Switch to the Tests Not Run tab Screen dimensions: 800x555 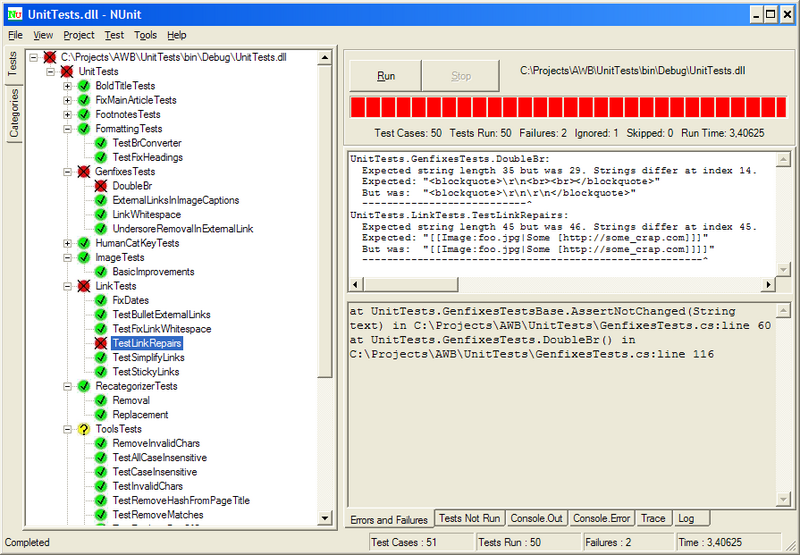tap(469, 518)
